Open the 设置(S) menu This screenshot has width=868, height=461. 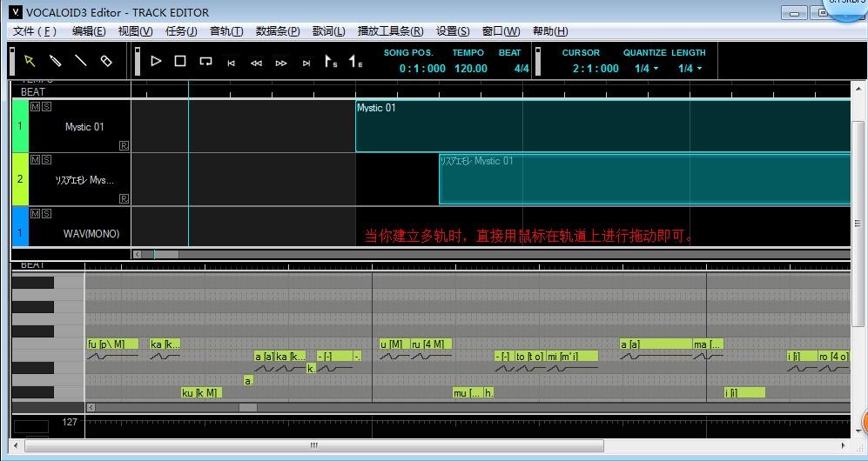(452, 31)
